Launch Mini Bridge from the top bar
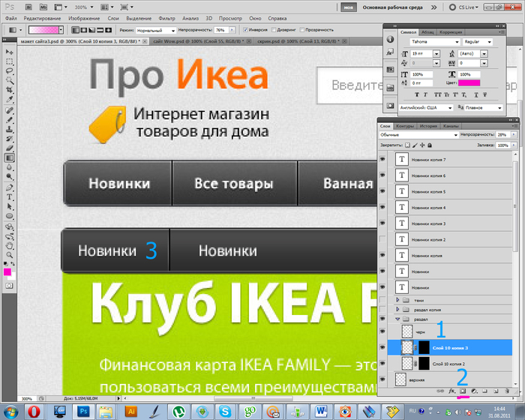Image resolution: width=525 pixels, height=420 pixels. tap(43, 7)
